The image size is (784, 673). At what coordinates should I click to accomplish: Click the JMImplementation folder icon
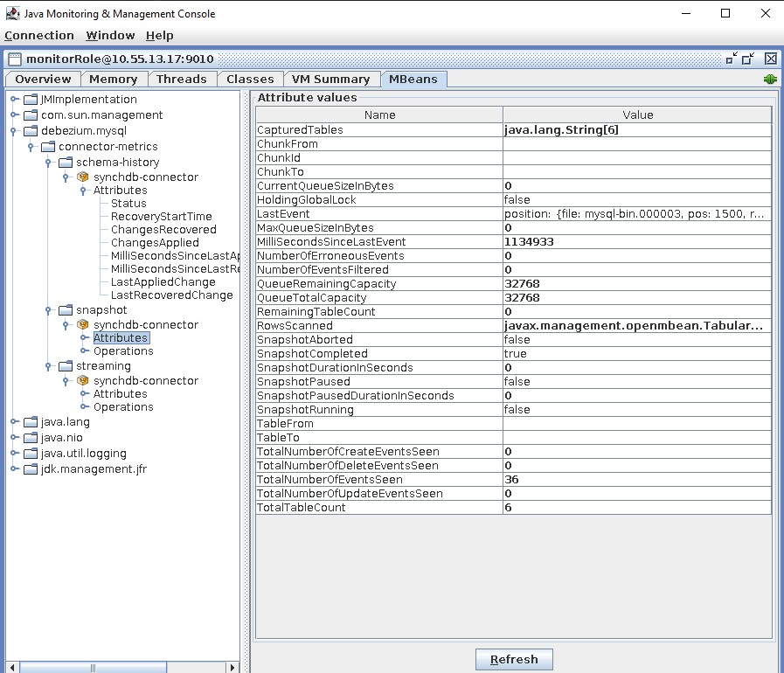(31, 100)
